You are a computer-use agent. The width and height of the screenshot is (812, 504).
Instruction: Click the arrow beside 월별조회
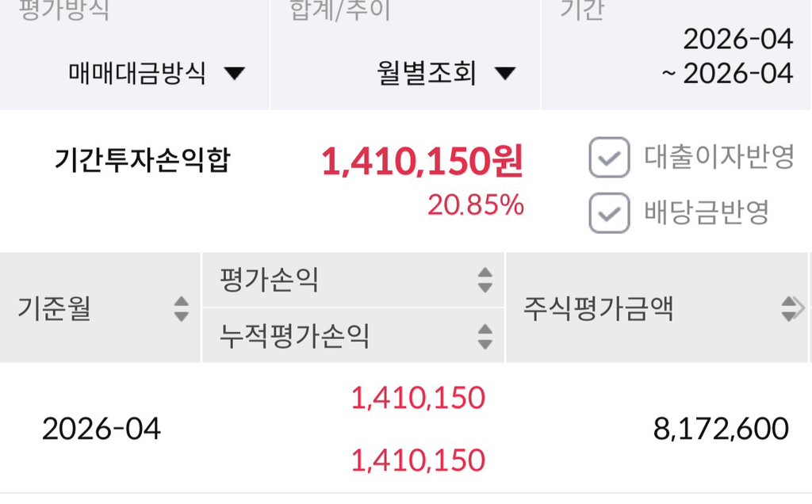[505, 74]
